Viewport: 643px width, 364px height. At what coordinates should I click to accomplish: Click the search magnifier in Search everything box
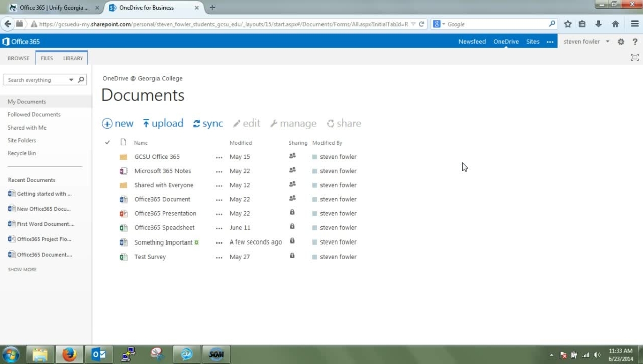(81, 80)
